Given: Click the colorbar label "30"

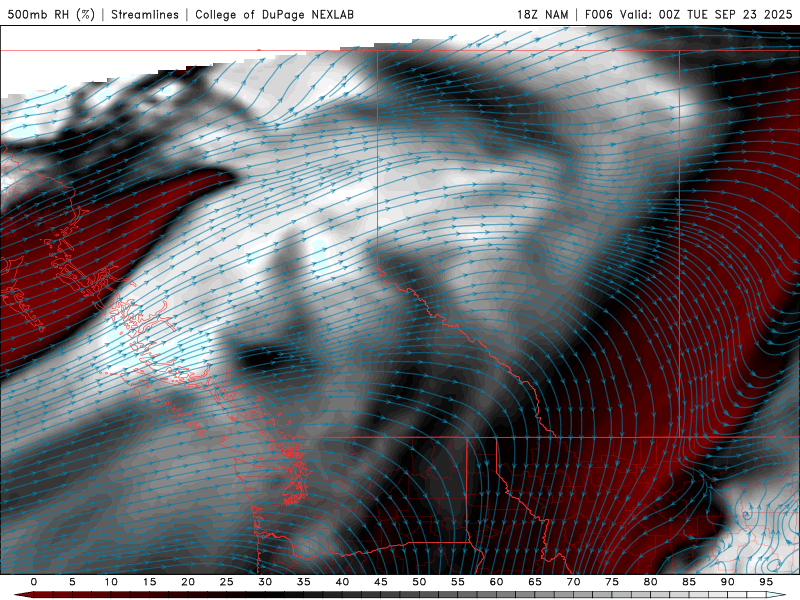Looking at the screenshot, I should 265,582.
